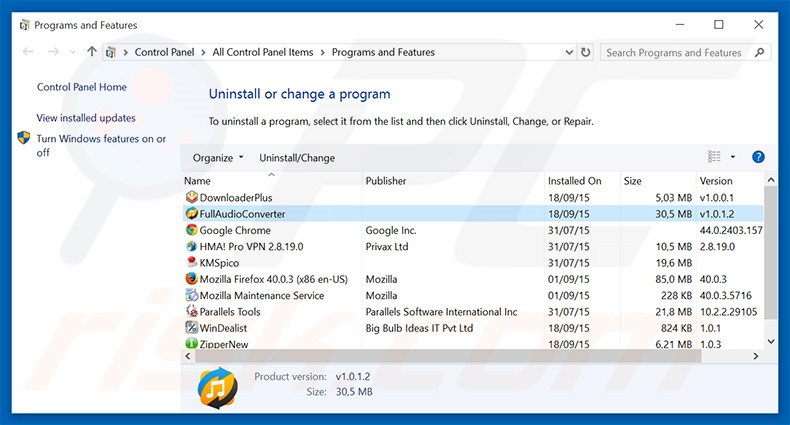Click the horizontal scrollbar thumb

448,356
